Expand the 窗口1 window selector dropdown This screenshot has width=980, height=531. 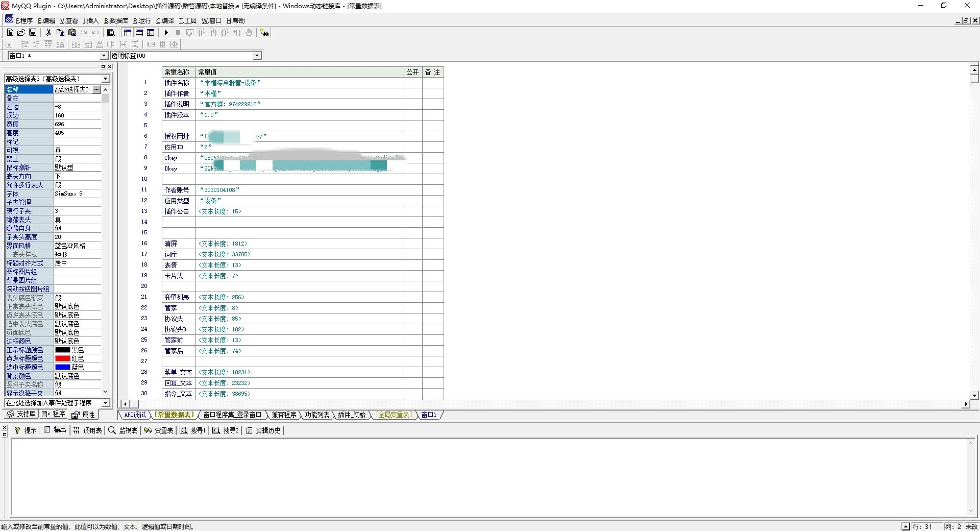coord(104,56)
